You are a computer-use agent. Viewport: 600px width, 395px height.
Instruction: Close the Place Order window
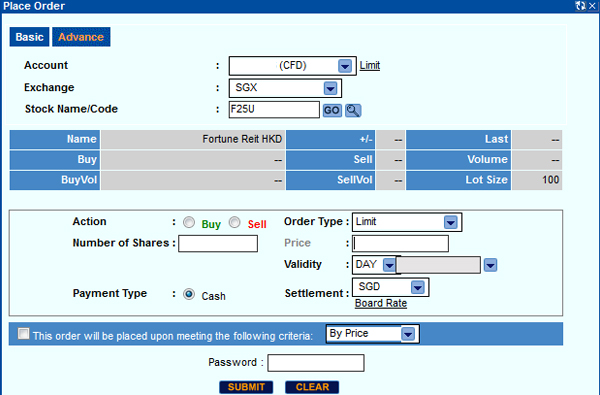coord(592,6)
